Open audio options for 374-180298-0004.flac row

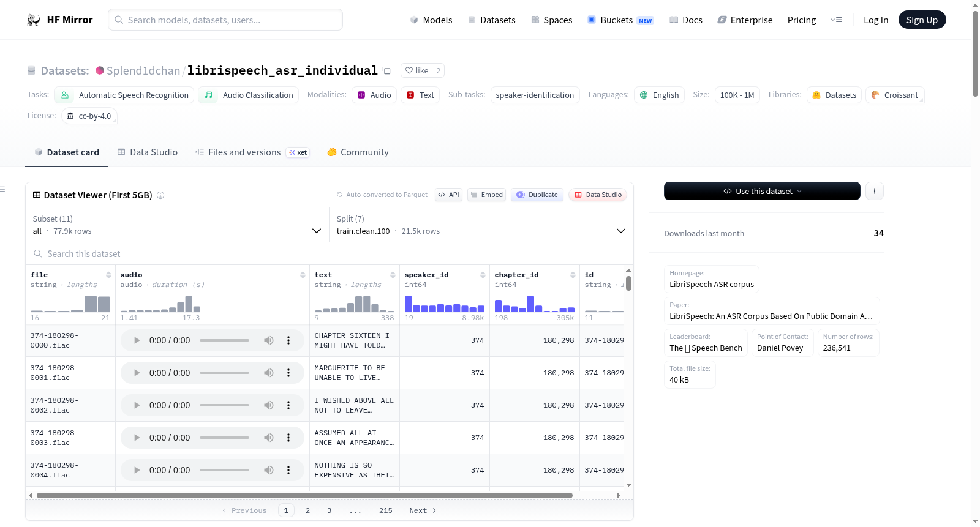click(288, 470)
